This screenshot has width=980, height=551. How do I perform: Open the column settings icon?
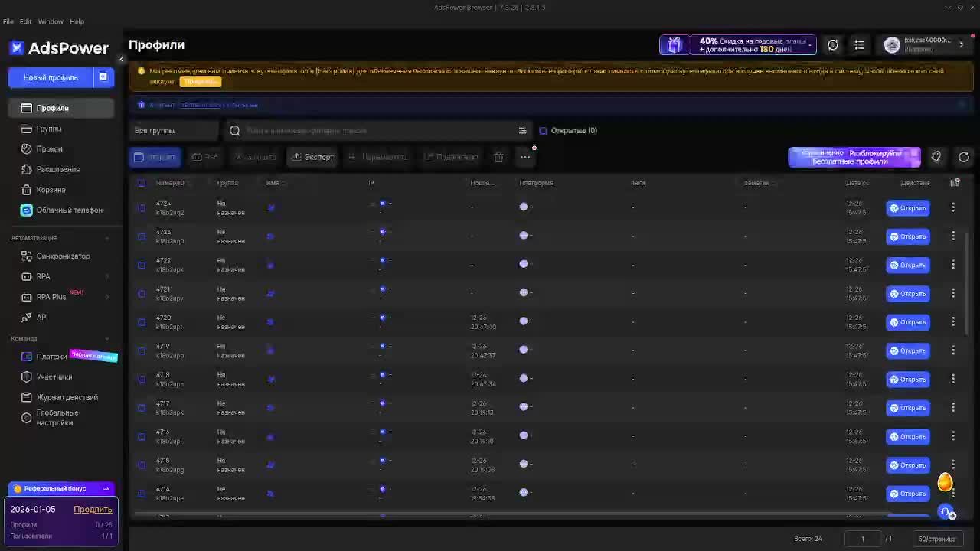[x=955, y=182]
